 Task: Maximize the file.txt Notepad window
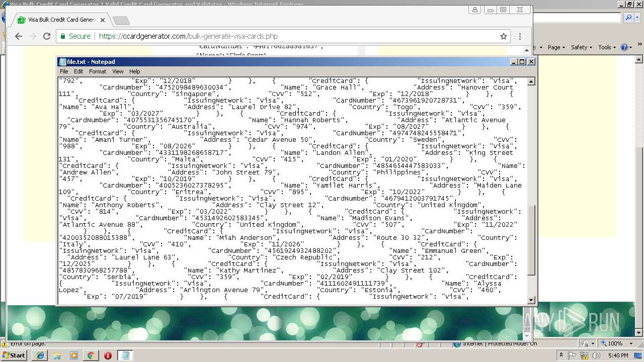[522, 61]
